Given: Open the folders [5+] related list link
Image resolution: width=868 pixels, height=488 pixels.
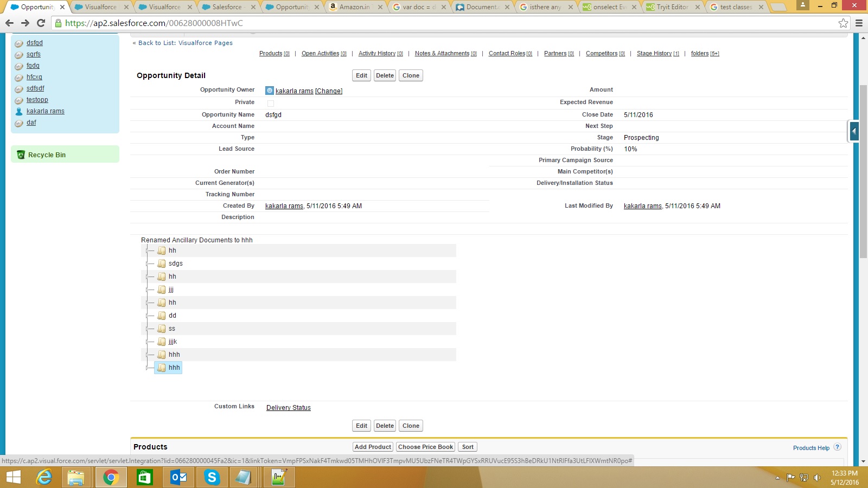Looking at the screenshot, I should pos(705,53).
